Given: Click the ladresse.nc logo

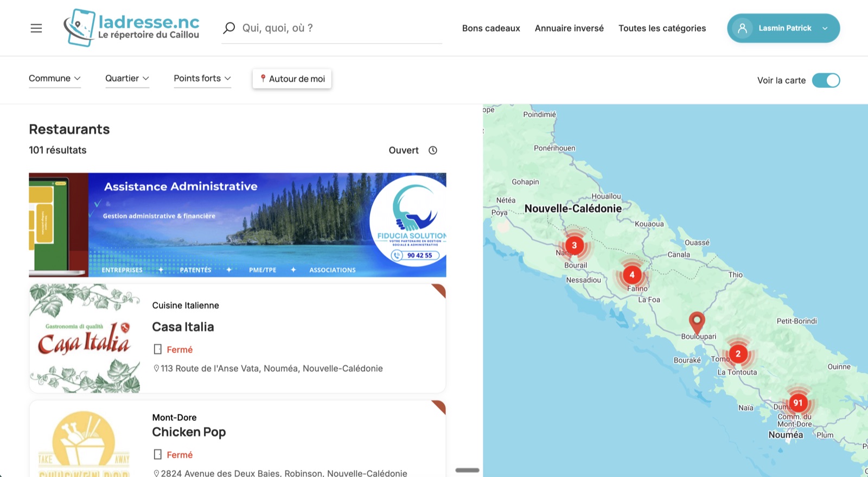Looking at the screenshot, I should 131,28.
